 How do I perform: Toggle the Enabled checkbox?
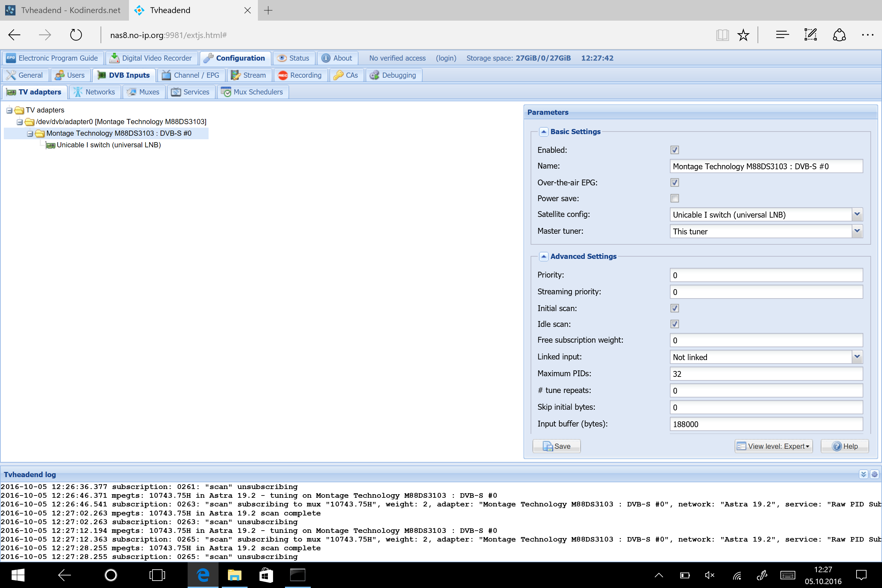(674, 150)
